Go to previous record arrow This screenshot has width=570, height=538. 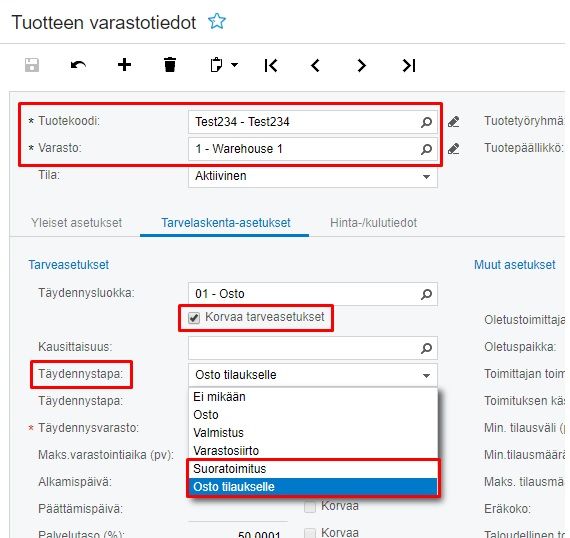316,65
